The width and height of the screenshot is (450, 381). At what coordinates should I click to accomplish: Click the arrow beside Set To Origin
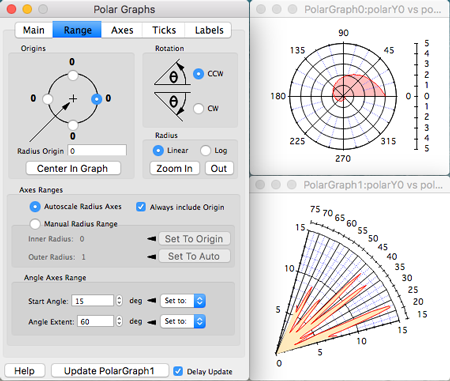click(152, 239)
